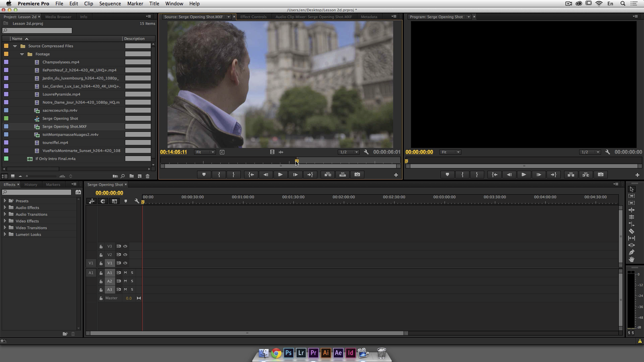This screenshot has width=644, height=362.
Task: Toggle V2 track output eye
Action: pos(125,255)
